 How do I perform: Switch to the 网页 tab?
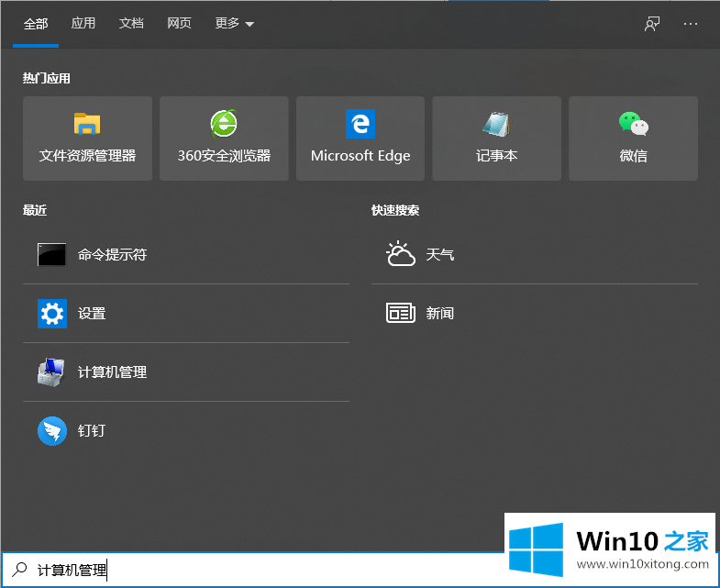179,23
